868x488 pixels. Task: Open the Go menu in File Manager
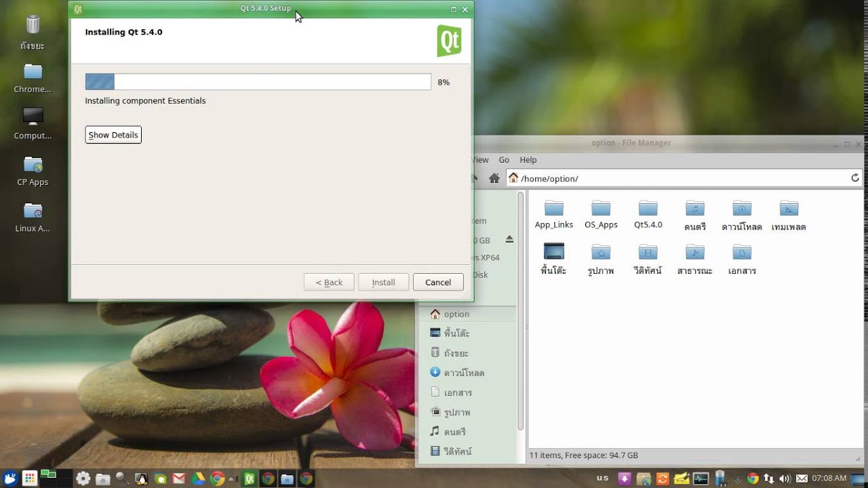504,160
